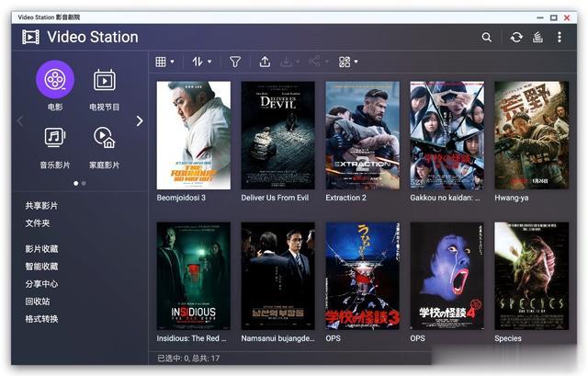Open 分享中心 in the sidebar
The image size is (588, 376).
(41, 284)
